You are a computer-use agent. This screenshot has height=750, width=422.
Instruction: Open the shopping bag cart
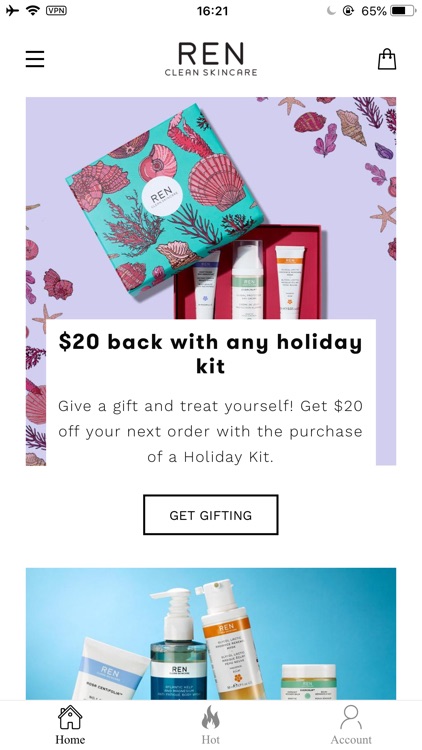click(387, 59)
